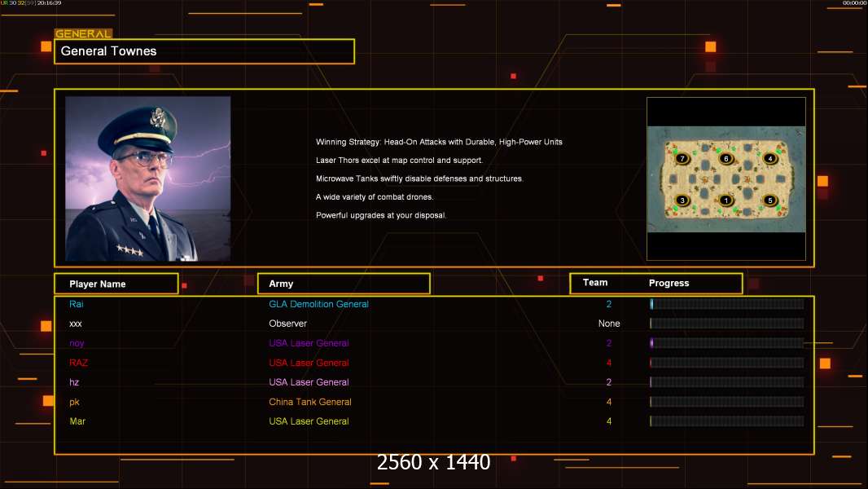Click the Laser Thors description line
868x489 pixels.
click(399, 161)
